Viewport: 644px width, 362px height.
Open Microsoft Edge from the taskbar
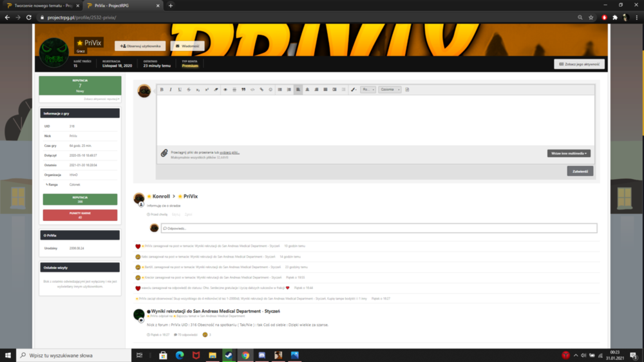(180, 356)
